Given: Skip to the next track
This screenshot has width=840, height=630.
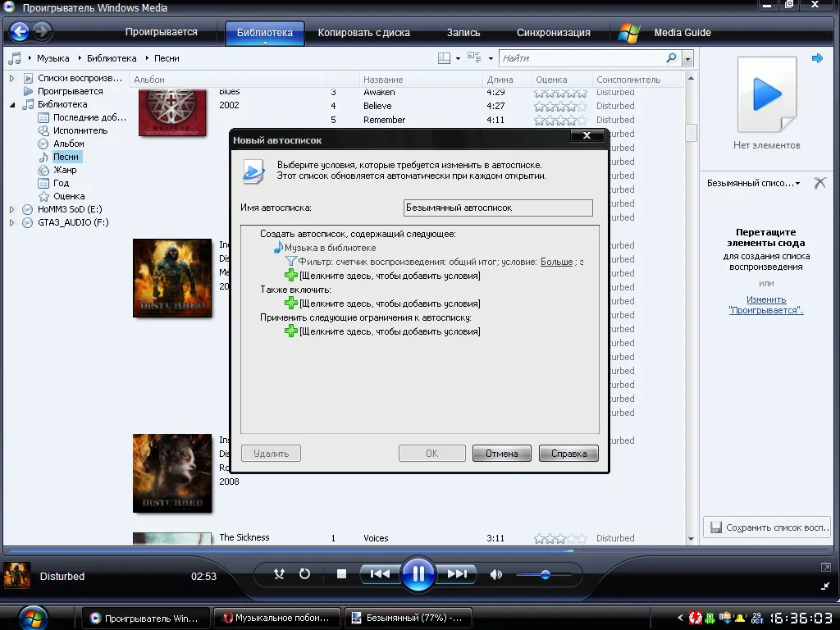Looking at the screenshot, I should click(x=456, y=574).
